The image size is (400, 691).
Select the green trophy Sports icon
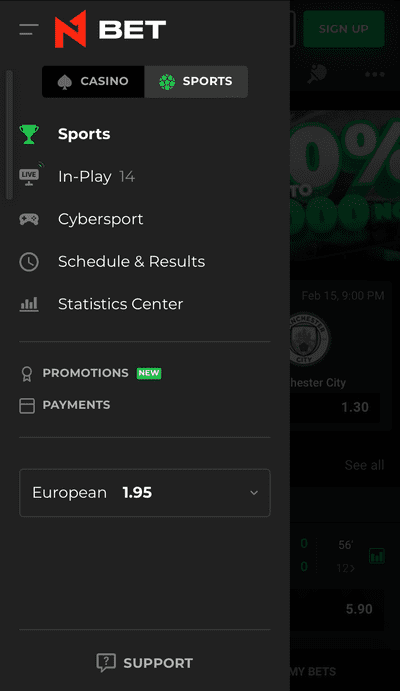click(29, 134)
